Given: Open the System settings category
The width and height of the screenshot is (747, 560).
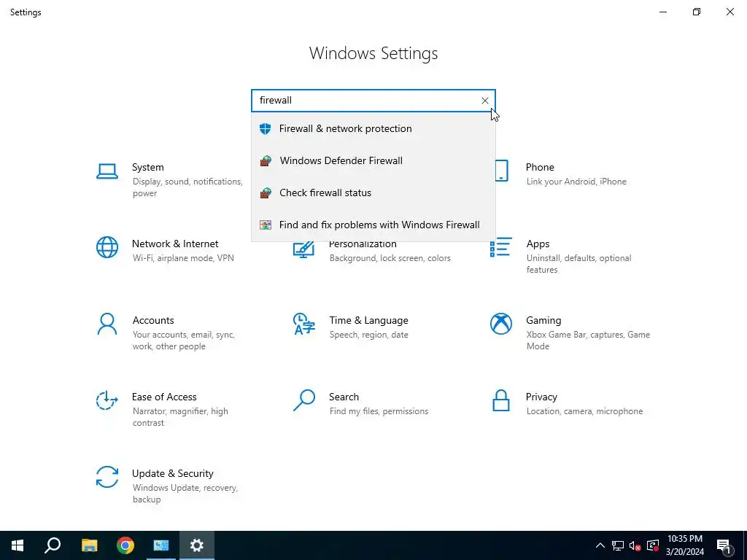Looking at the screenshot, I should point(171,179).
